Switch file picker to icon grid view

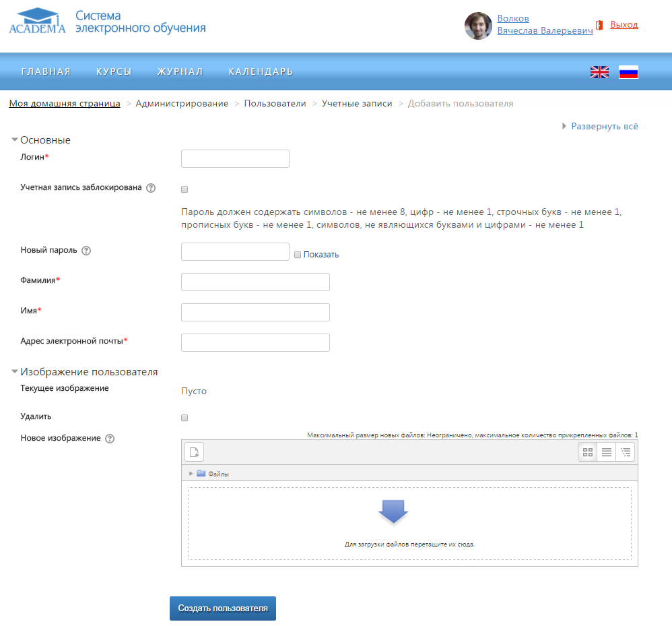click(x=588, y=452)
